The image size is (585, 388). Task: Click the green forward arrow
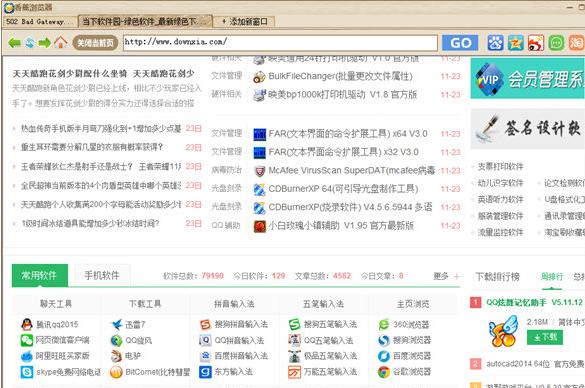pos(44,43)
